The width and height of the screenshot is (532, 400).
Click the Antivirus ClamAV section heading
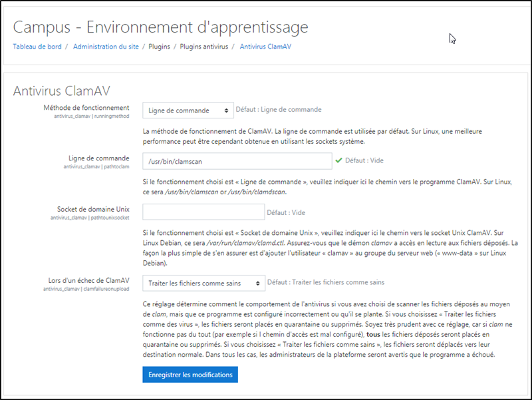62,91
